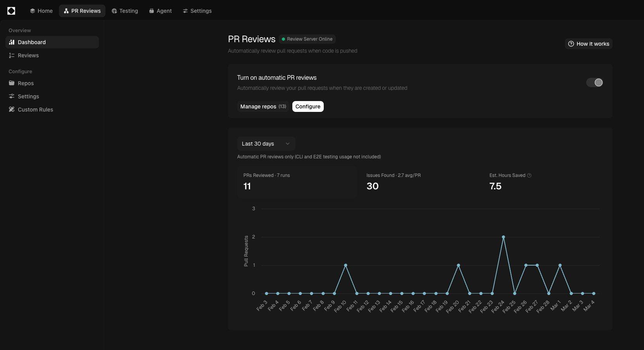Click the chevron in date range selector
The height and width of the screenshot is (350, 644).
point(288,144)
